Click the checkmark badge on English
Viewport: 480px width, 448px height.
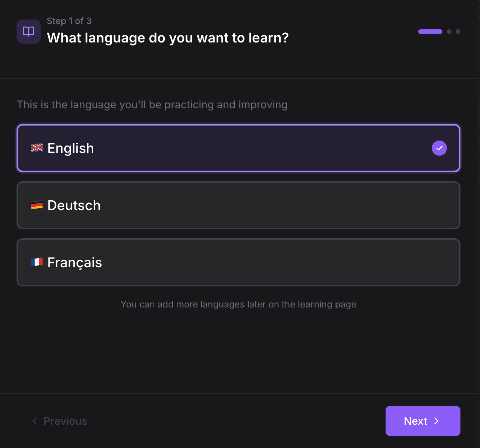(439, 148)
